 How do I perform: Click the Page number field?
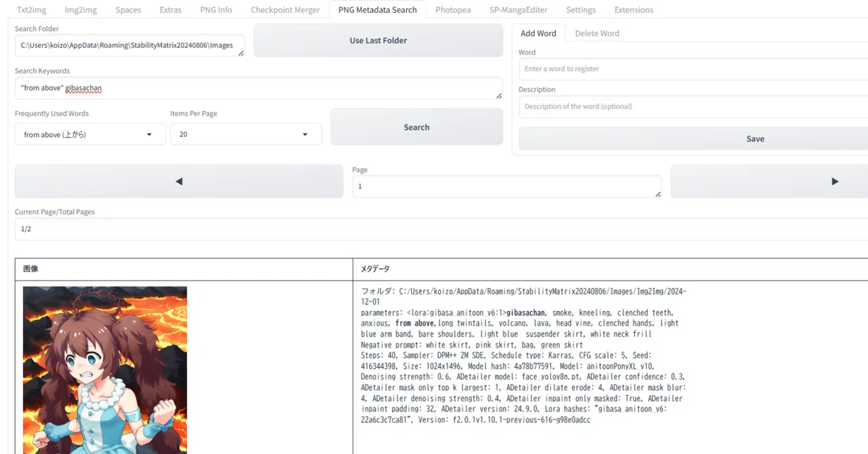click(507, 186)
